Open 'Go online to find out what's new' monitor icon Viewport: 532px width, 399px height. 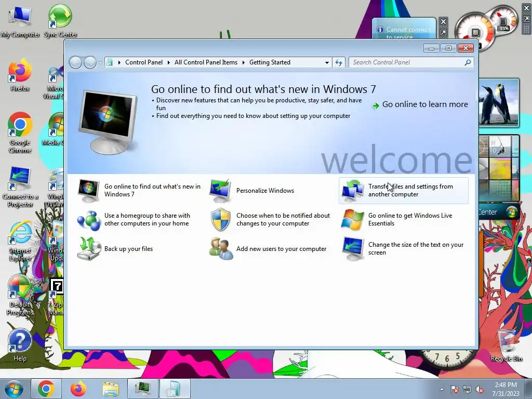click(88, 191)
